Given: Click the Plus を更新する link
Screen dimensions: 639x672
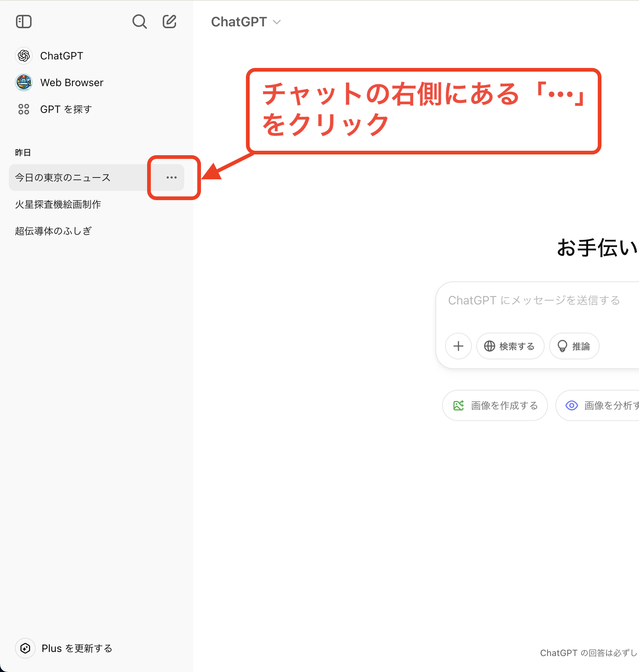Looking at the screenshot, I should click(76, 648).
